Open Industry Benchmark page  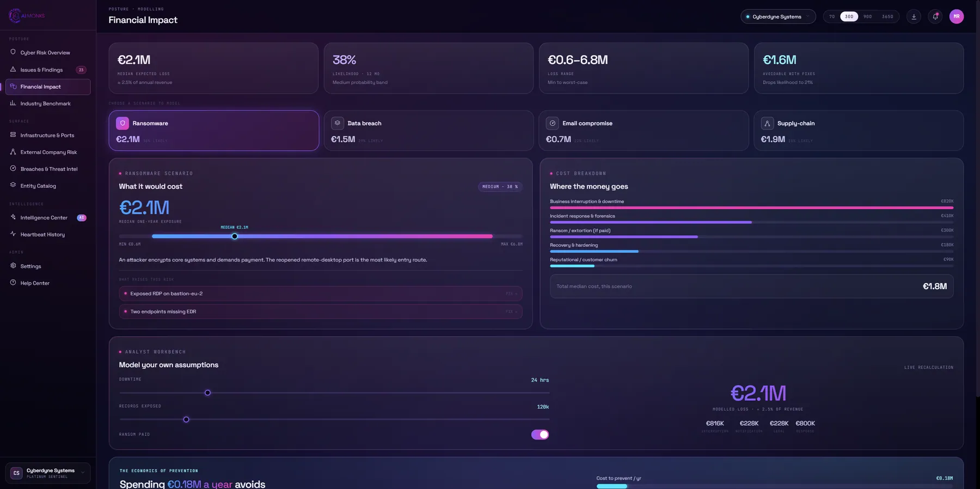click(48, 103)
